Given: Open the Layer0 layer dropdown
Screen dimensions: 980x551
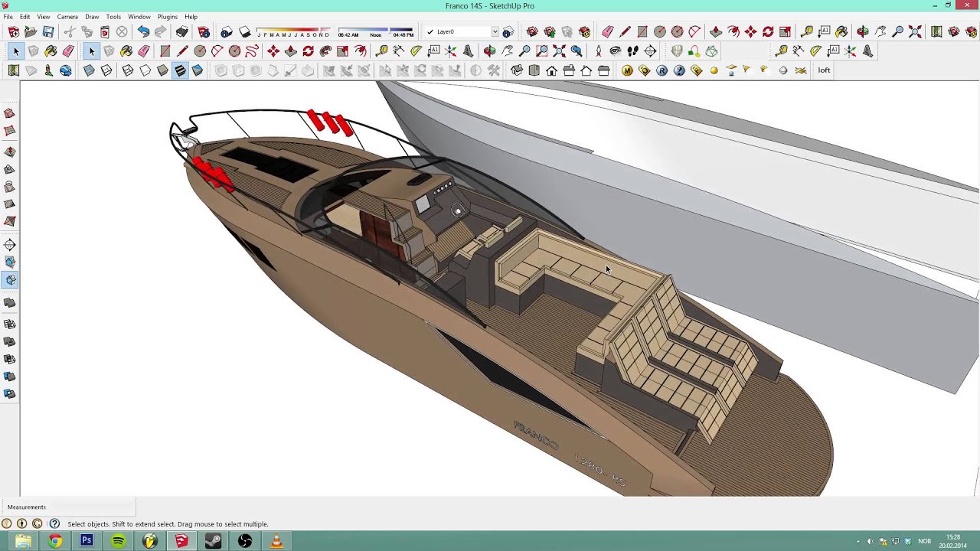Looking at the screenshot, I should pos(495,32).
